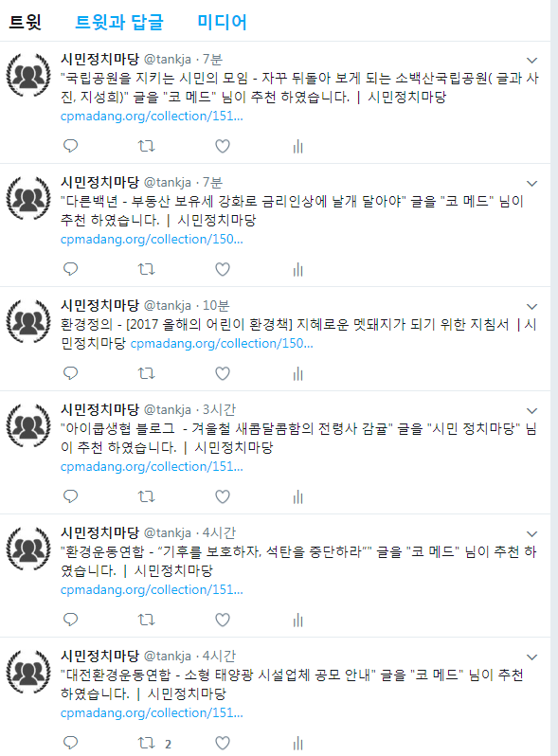
Task: Open cpmadang.org link in the 부동산 보유세 tweet
Action: (x=152, y=239)
